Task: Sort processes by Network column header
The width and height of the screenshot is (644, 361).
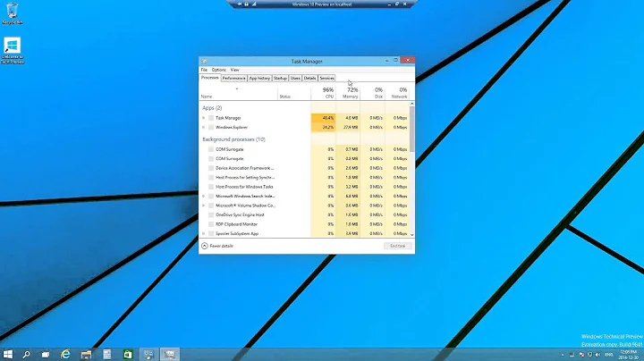Action: 397,93
